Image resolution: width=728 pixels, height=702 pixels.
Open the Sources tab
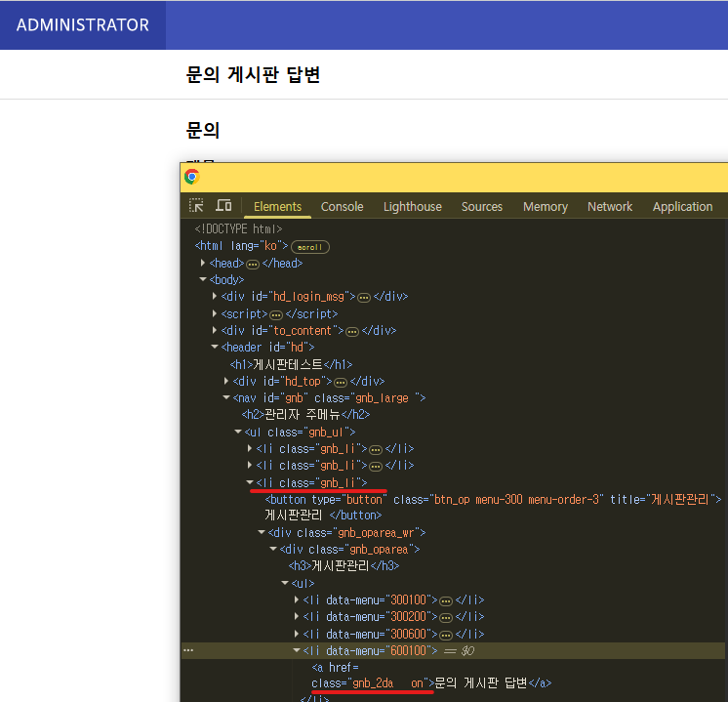(x=482, y=207)
